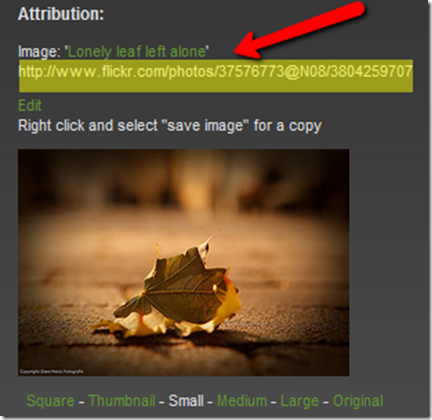Click empty highlighted area beneath the URL
Screen dimensions: 432x420
tap(215, 86)
